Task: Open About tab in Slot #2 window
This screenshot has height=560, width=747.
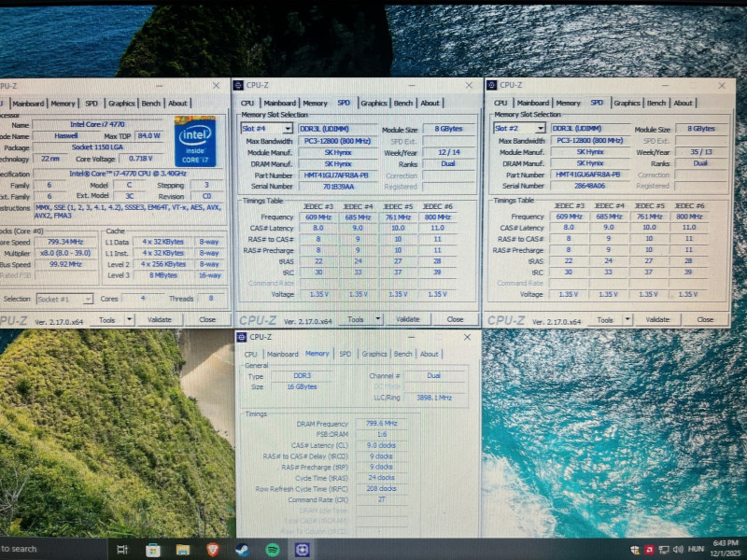Action: coord(683,103)
